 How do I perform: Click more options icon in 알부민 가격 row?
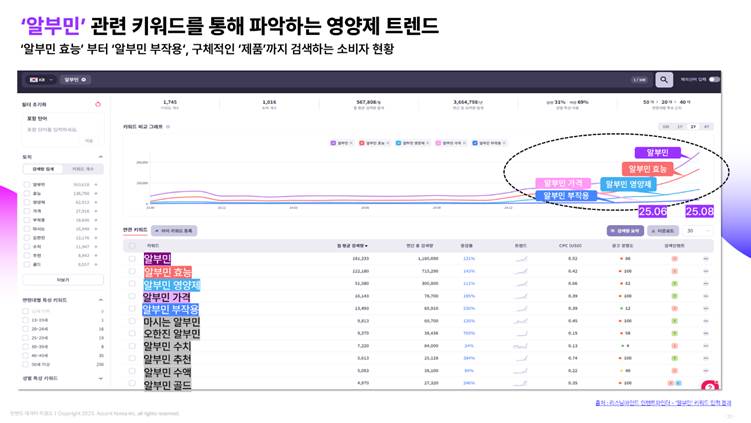click(704, 296)
